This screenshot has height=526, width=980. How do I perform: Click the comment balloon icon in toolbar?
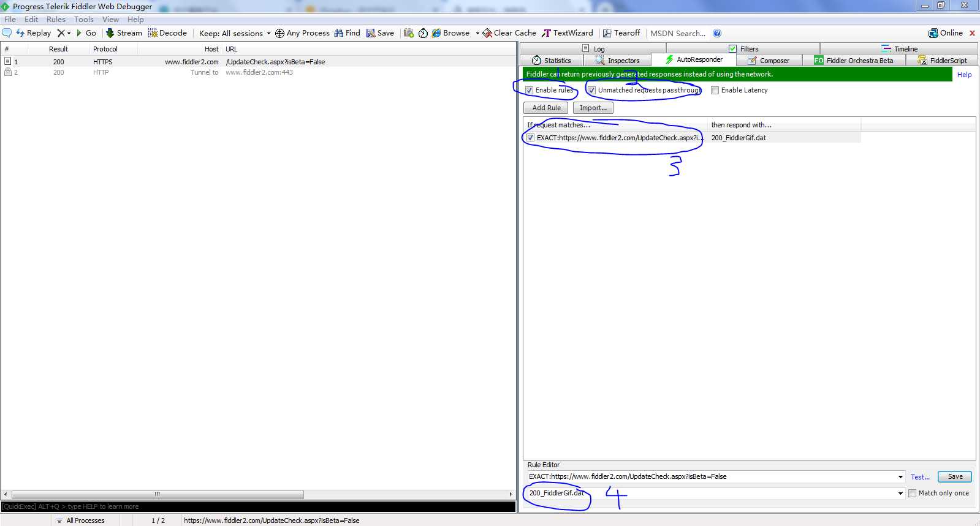coord(7,33)
